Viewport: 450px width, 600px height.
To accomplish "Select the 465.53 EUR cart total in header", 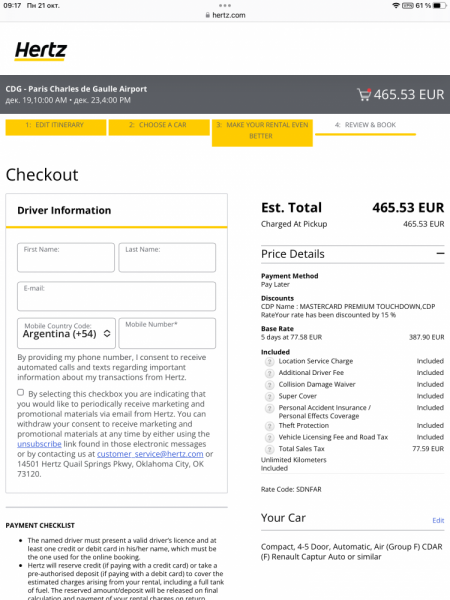I will [409, 95].
